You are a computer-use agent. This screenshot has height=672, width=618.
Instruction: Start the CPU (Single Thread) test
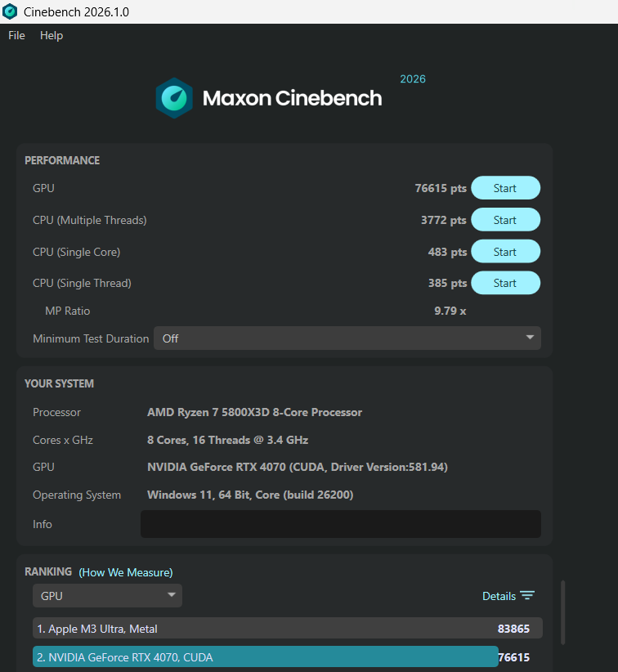[505, 283]
